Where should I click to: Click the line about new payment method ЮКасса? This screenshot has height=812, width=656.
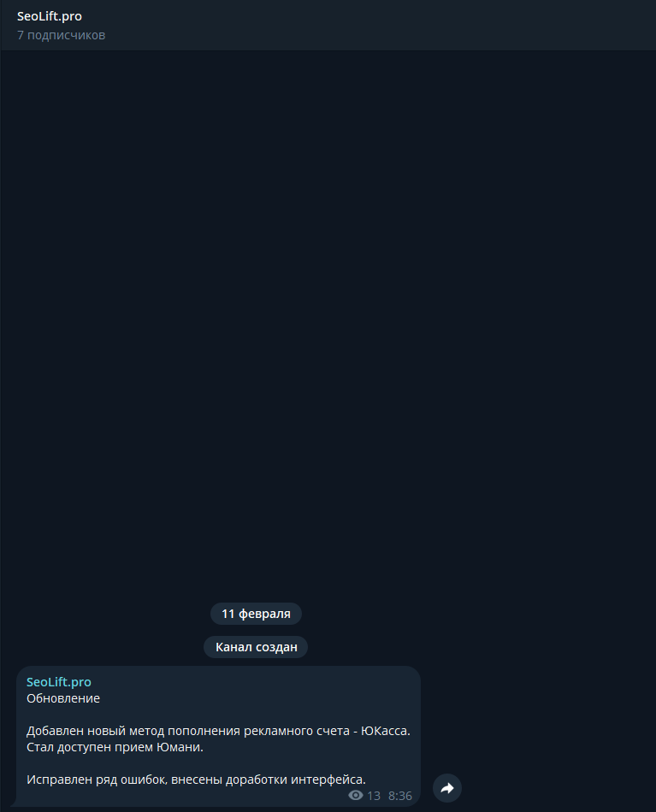click(x=218, y=731)
